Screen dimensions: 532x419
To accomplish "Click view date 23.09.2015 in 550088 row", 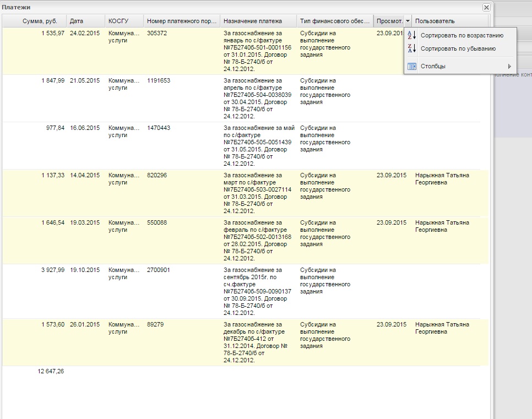I will pos(392,222).
